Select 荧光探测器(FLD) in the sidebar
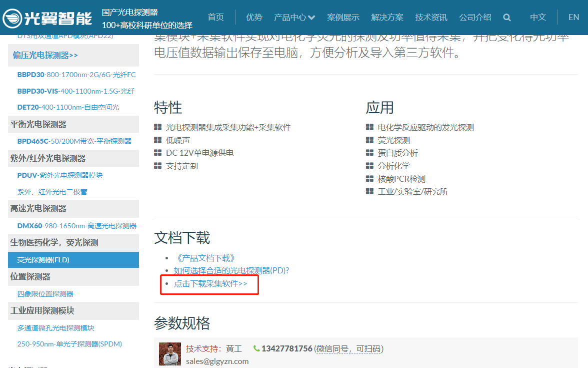 coord(43,260)
